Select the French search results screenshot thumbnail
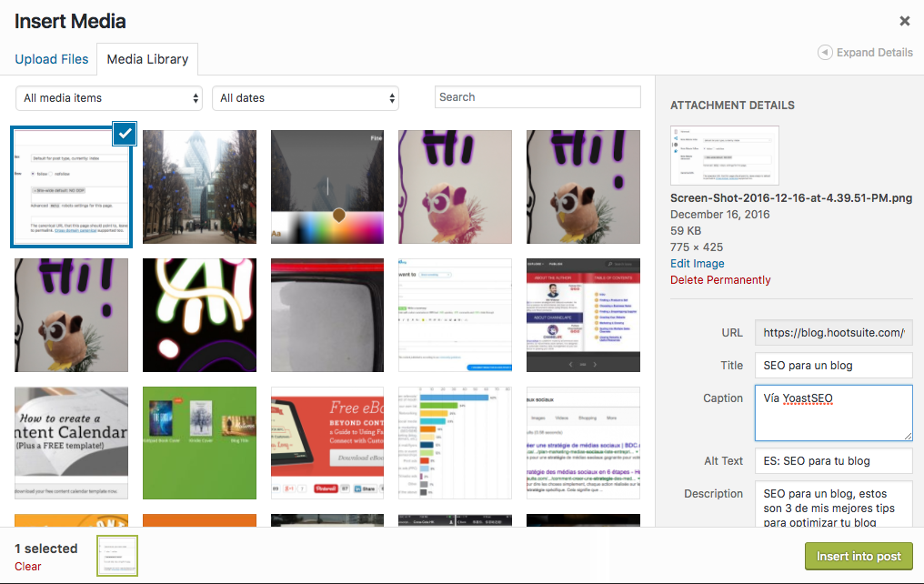The height and width of the screenshot is (584, 924). point(583,443)
